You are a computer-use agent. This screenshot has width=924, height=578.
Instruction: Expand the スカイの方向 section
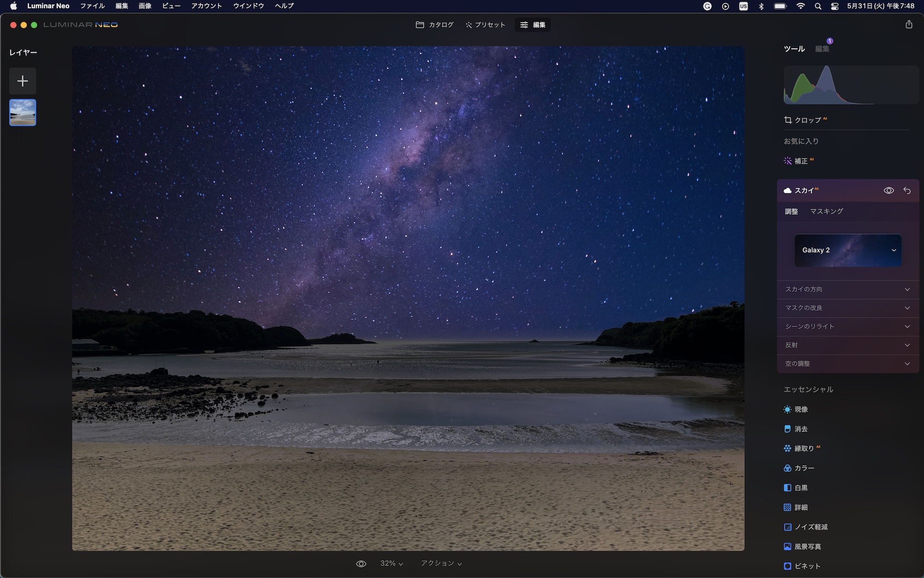847,289
